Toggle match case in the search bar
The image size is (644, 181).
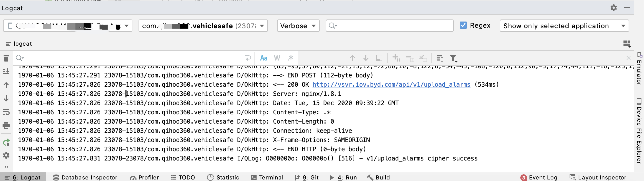[264, 58]
